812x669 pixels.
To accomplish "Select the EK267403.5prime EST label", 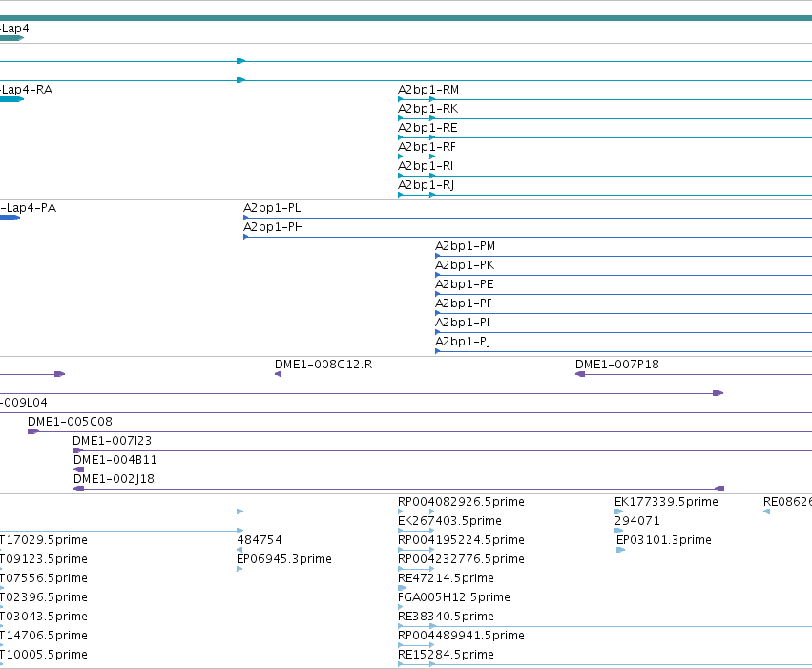I will pos(449,521).
